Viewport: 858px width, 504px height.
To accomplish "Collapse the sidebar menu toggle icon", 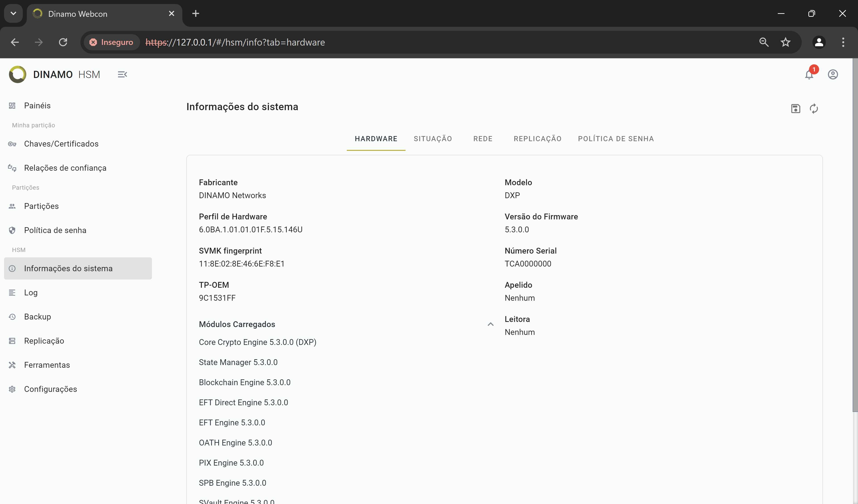I will click(x=122, y=74).
